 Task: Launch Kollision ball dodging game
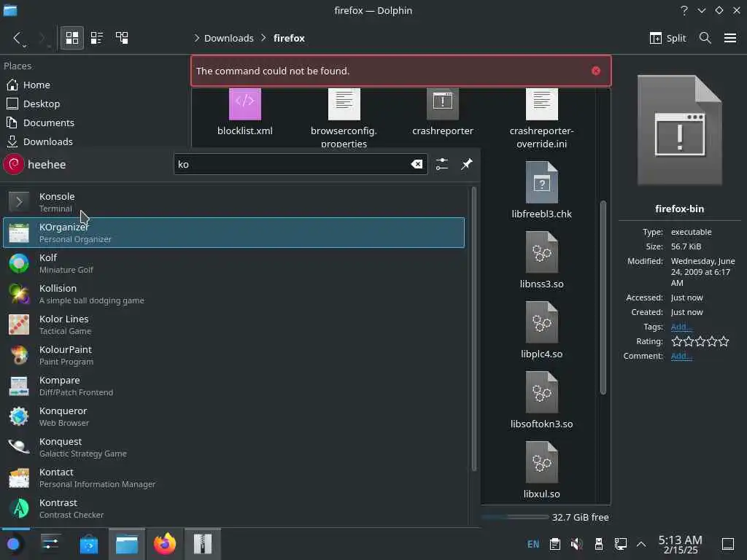233,294
